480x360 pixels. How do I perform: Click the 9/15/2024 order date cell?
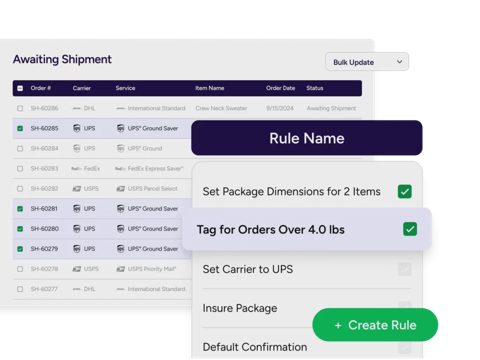click(280, 108)
